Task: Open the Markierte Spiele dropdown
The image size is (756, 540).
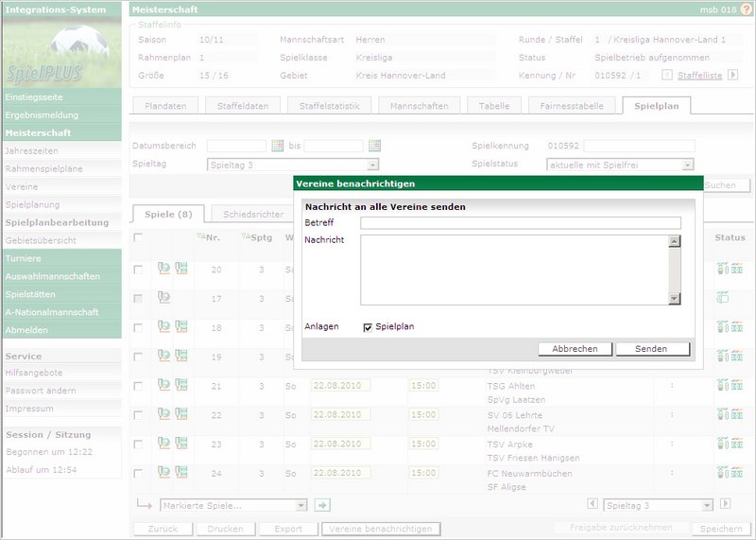Action: 234,505
